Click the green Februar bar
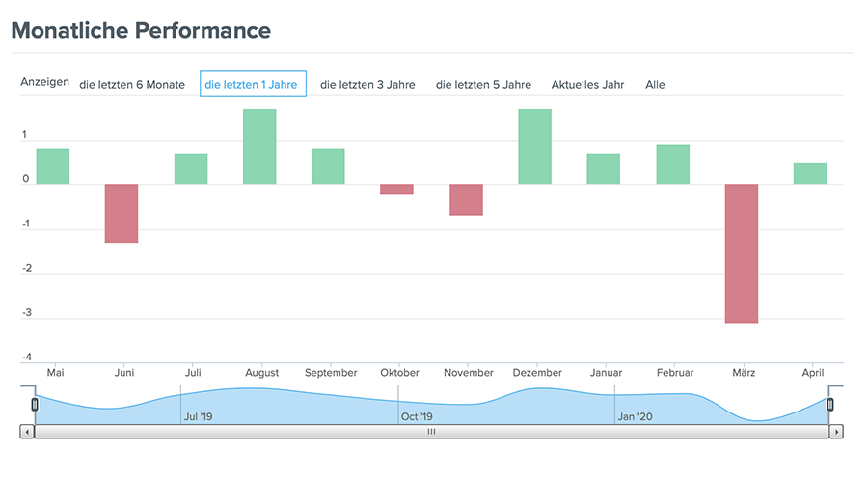 click(x=673, y=164)
